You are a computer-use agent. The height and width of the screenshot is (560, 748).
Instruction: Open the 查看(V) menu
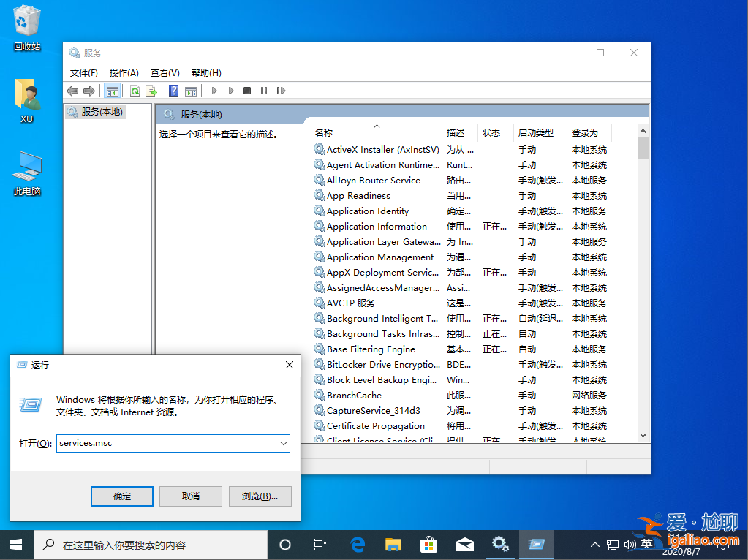pyautogui.click(x=165, y=72)
